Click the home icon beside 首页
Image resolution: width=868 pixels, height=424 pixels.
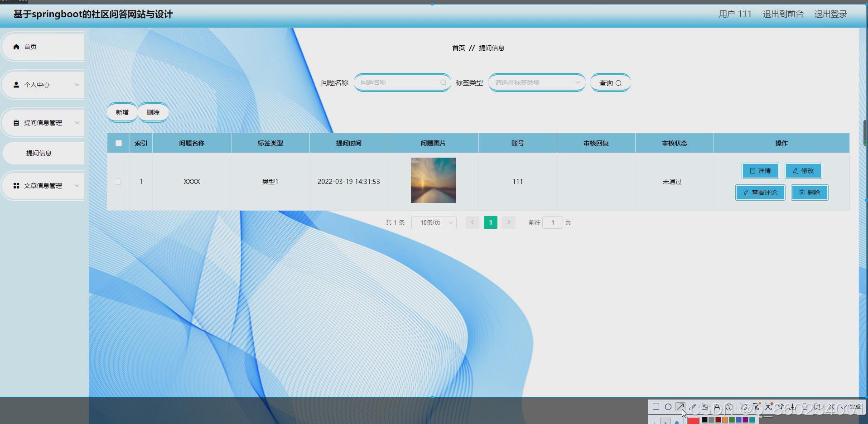pos(16,47)
